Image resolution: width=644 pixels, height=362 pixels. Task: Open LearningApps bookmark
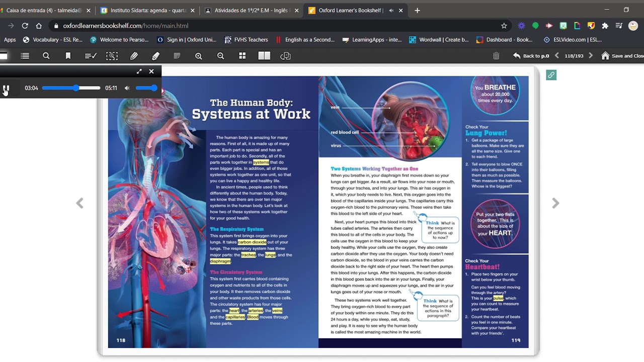372,40
